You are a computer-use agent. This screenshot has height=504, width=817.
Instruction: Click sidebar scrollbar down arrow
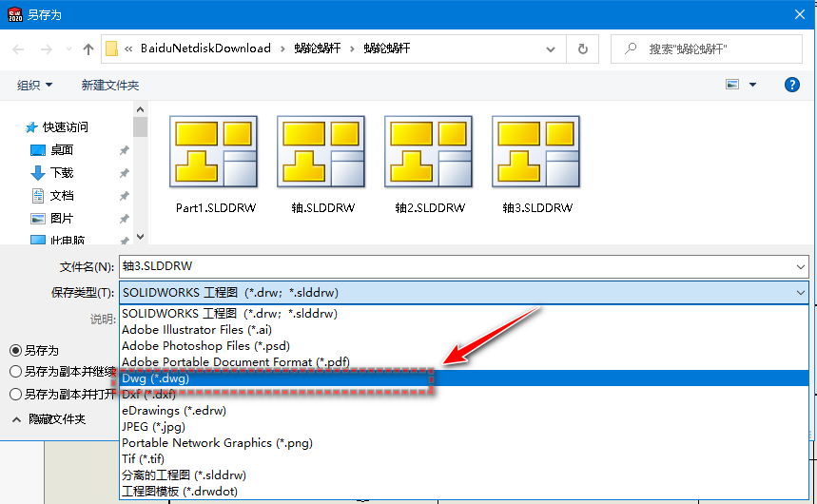tap(140, 237)
